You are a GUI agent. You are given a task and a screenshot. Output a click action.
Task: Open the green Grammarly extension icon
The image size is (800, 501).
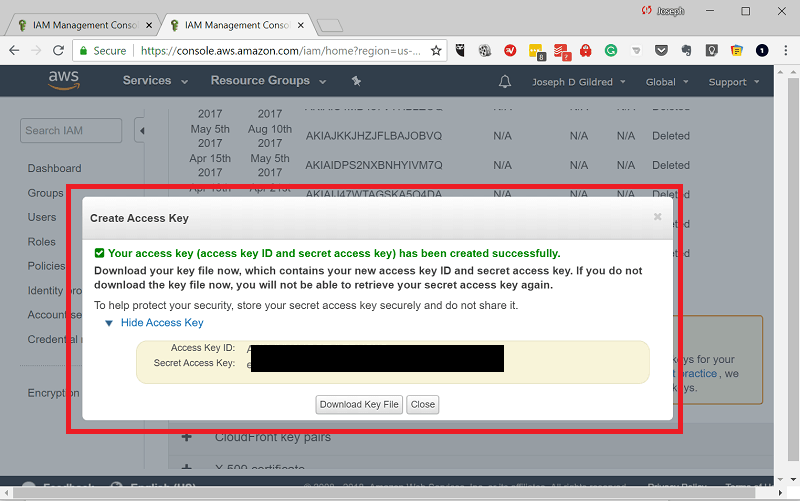coord(611,50)
